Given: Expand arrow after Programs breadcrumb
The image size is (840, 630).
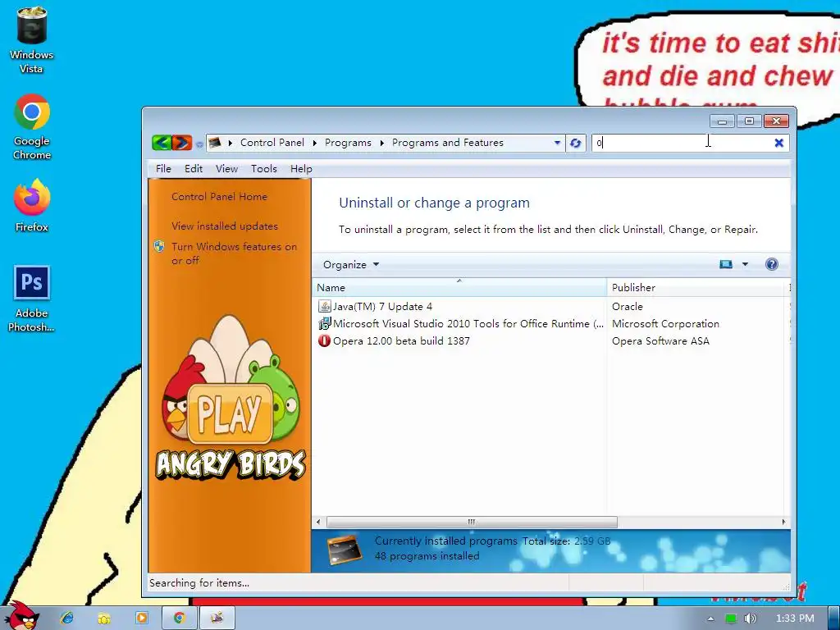Looking at the screenshot, I should pyautogui.click(x=381, y=143).
